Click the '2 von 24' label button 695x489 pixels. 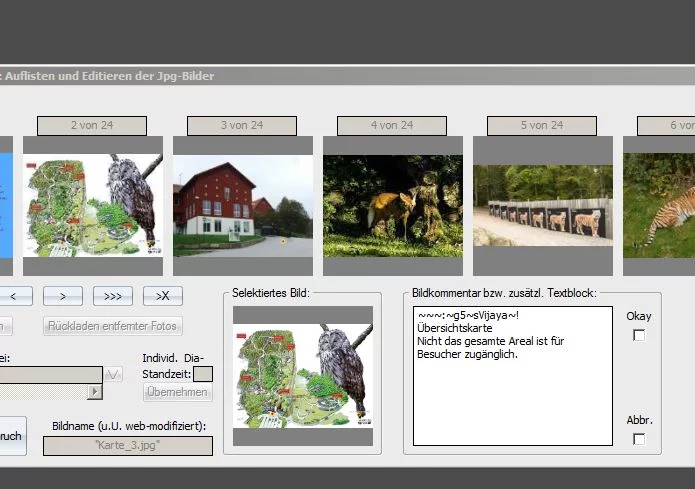click(x=92, y=126)
